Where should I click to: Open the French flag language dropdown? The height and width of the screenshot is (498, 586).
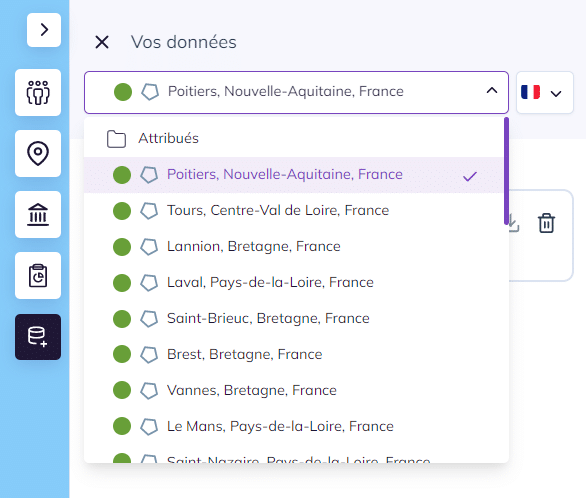coord(545,92)
